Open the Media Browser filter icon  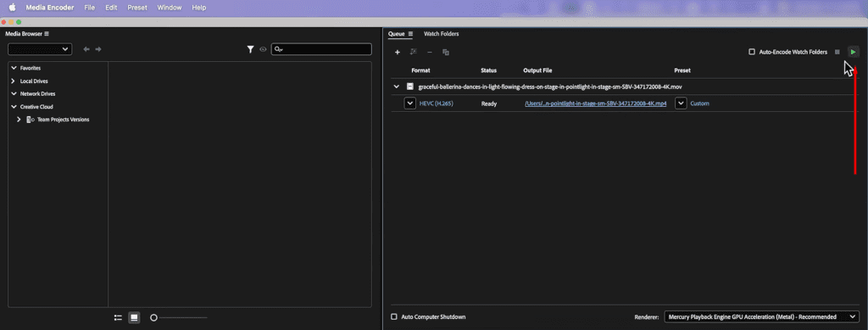pos(250,49)
